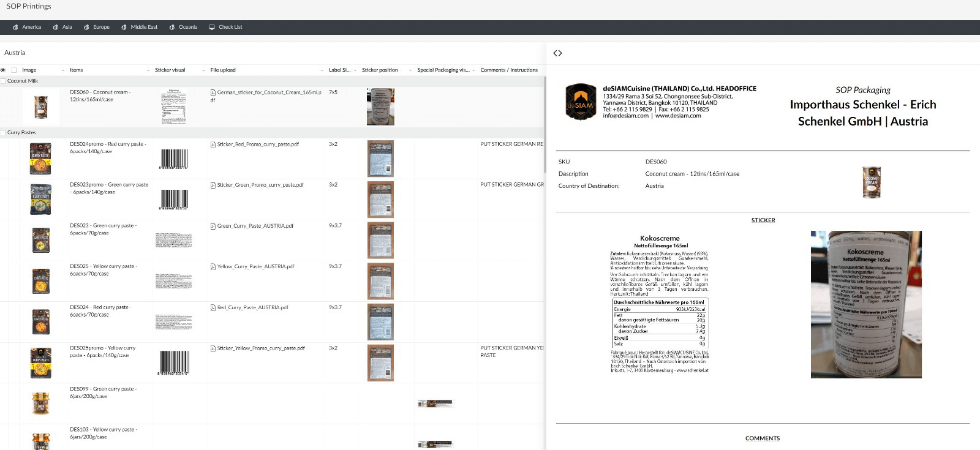980x450 pixels.
Task: Click the sticker position photo in DES060 row
Action: click(380, 107)
